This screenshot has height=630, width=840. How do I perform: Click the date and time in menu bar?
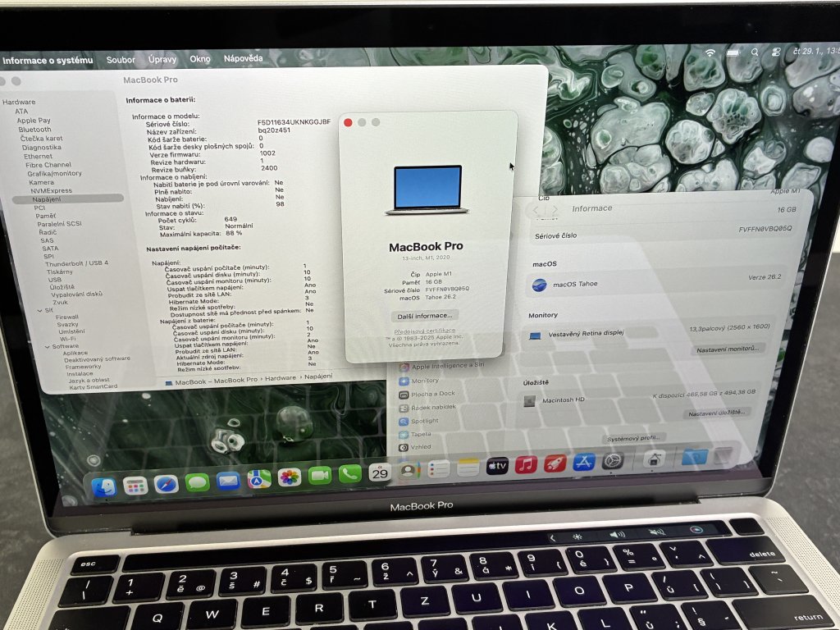tap(815, 51)
